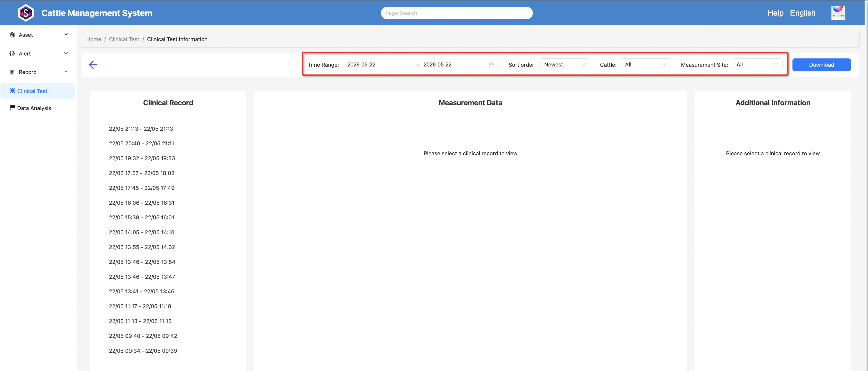Screen dimensions: 868x371
Task: Expand the Alert menu chevron
Action: click(x=66, y=53)
